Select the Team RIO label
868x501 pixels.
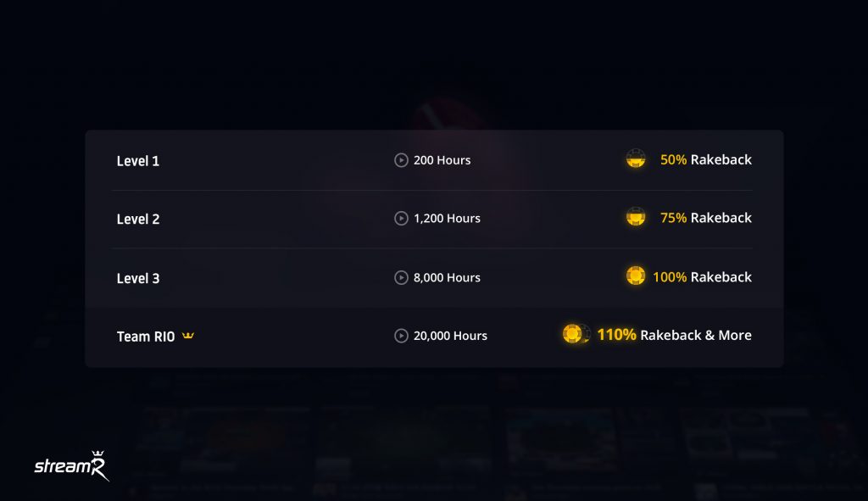(x=146, y=337)
